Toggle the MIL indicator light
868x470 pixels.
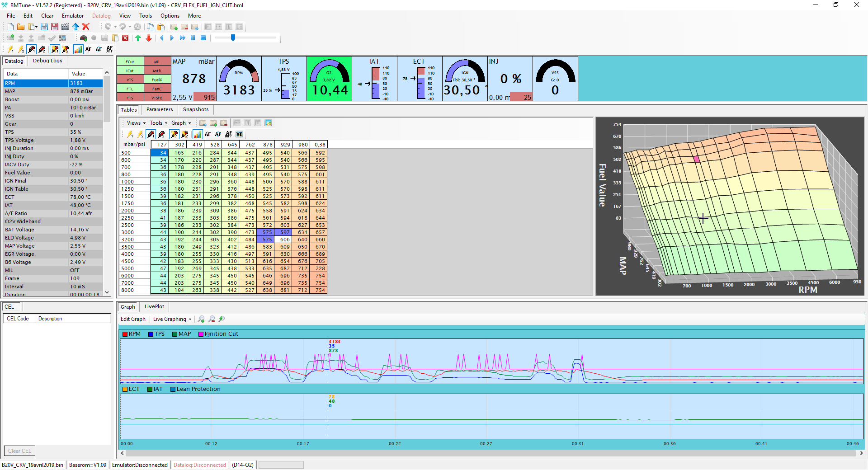157,61
